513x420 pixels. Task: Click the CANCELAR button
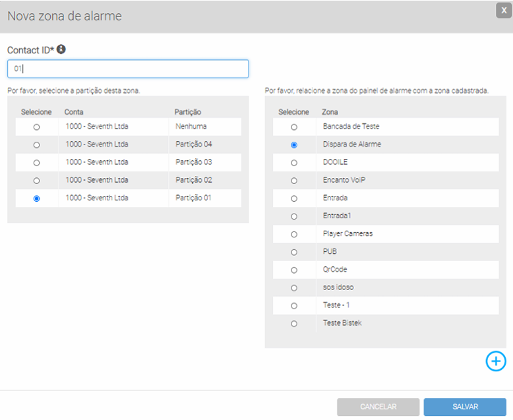[377, 407]
